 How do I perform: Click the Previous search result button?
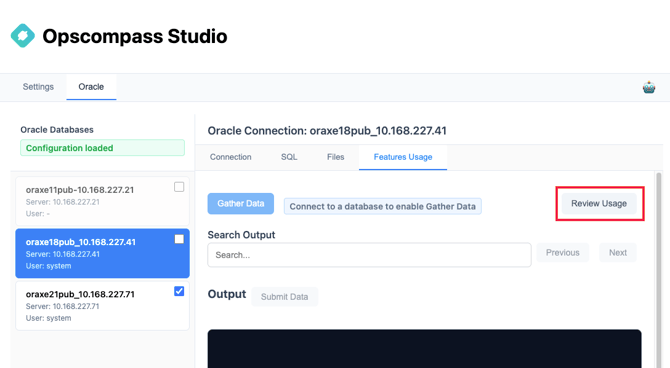562,253
